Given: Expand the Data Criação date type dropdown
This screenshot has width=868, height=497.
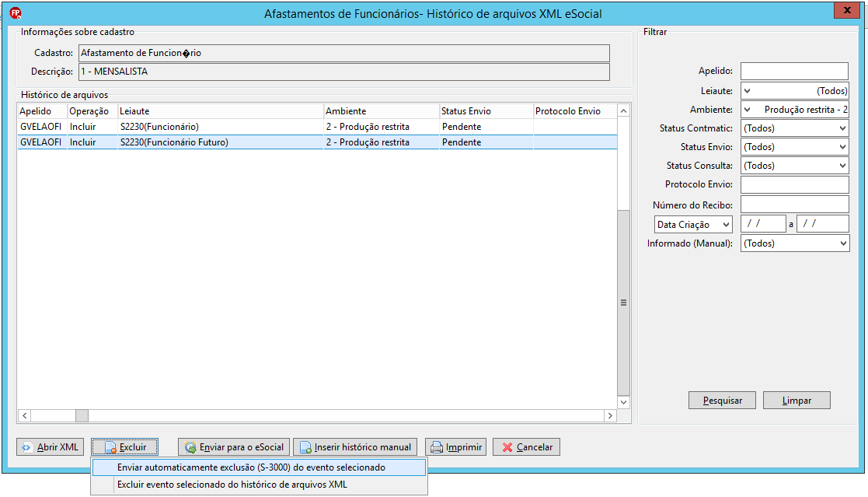Looking at the screenshot, I should coord(693,225).
